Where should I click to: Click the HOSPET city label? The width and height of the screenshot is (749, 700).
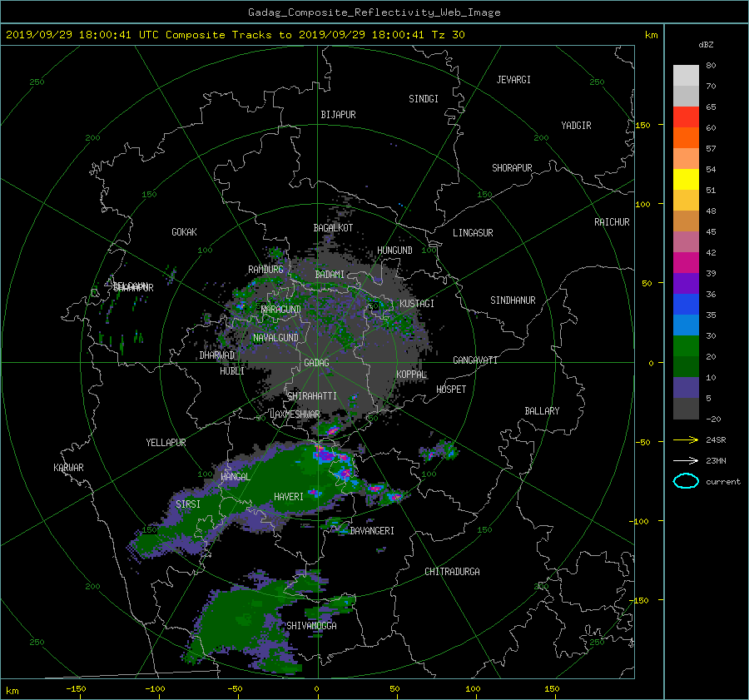[x=451, y=390]
